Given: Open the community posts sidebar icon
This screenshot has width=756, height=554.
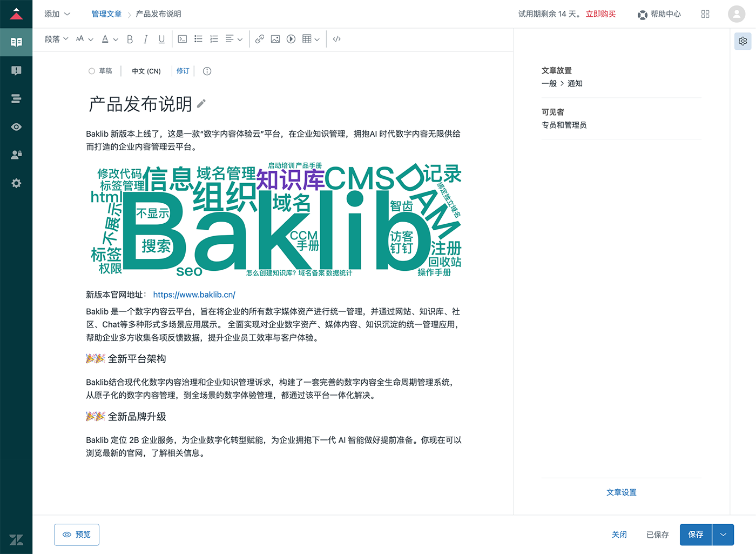Looking at the screenshot, I should (16, 70).
